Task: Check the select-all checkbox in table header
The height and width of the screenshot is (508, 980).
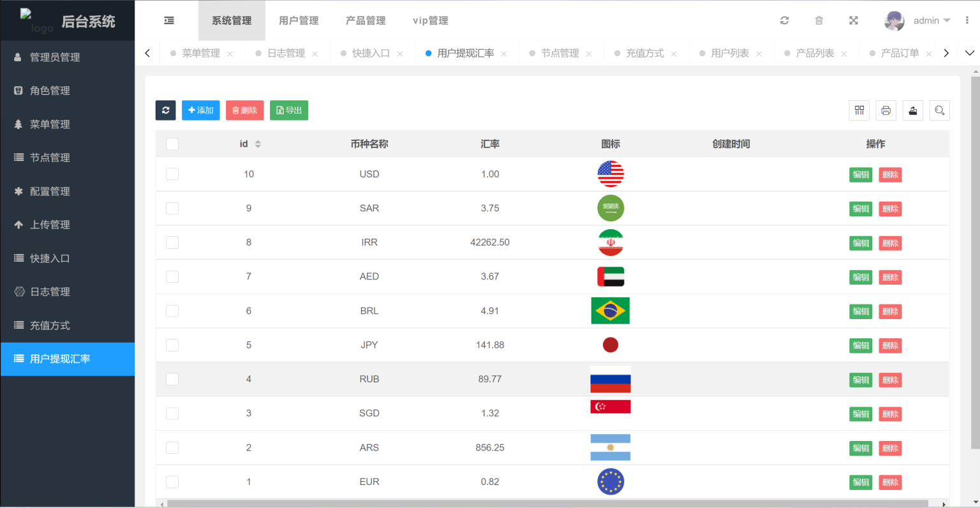Action: 172,144
